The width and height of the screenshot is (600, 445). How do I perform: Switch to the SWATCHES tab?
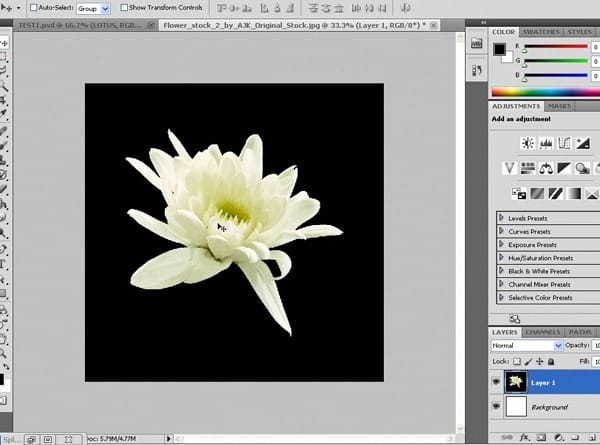tap(541, 32)
